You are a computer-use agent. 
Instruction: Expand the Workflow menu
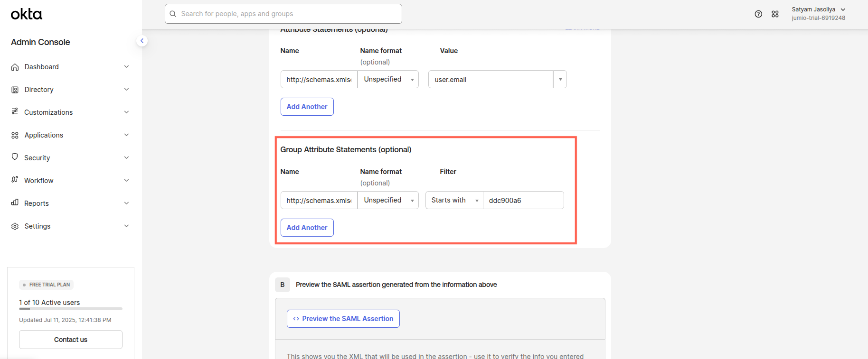(x=126, y=181)
